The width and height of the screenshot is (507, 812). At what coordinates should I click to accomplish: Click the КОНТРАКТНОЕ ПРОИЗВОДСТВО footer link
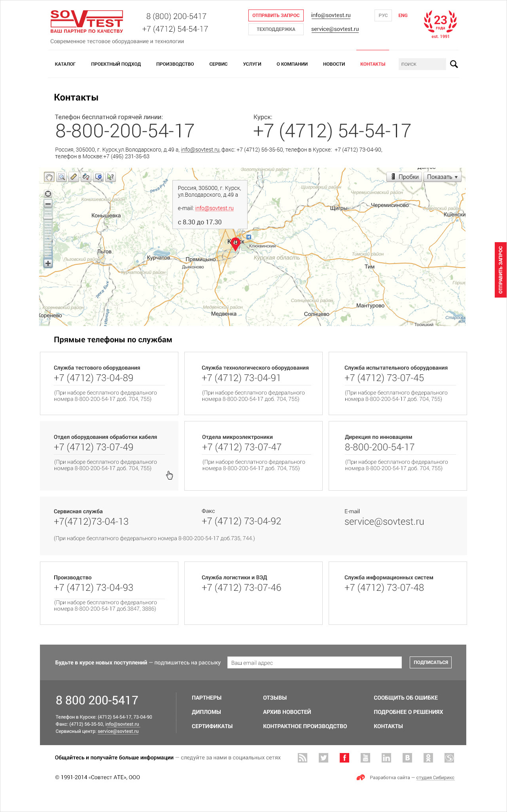point(305,726)
